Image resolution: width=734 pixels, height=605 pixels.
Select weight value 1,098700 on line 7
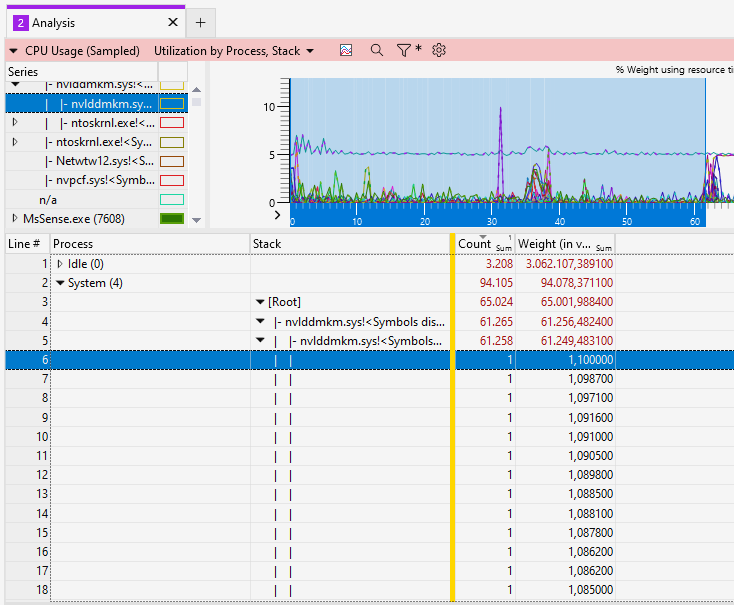(x=590, y=379)
